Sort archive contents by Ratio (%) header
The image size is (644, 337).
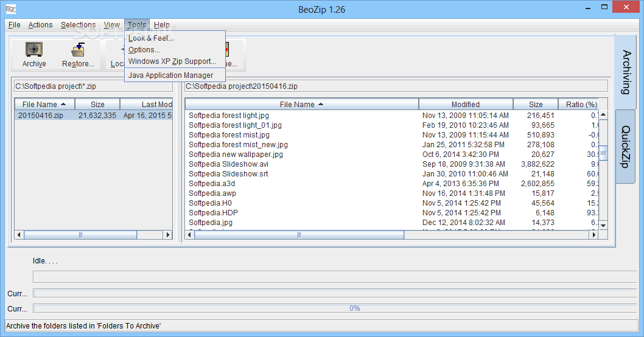pos(578,104)
